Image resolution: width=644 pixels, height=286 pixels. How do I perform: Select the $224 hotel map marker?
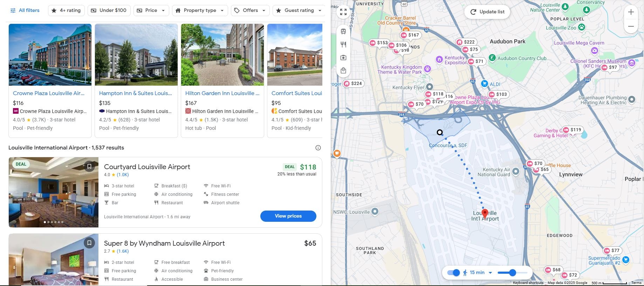click(x=353, y=84)
